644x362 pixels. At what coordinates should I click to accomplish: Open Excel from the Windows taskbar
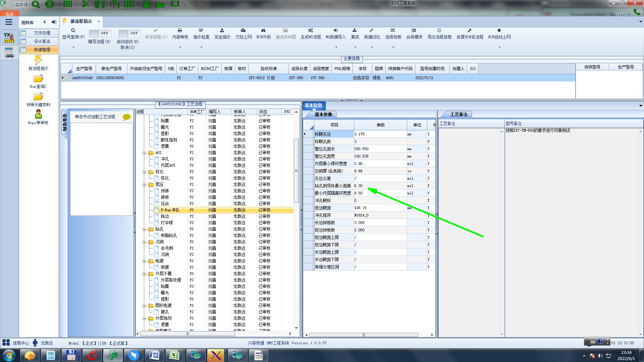coord(174,355)
